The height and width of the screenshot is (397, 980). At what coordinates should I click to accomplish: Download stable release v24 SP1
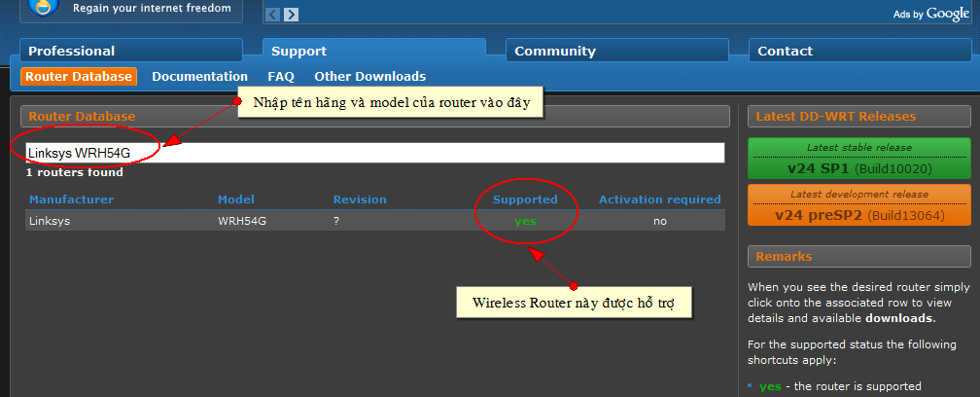858,159
